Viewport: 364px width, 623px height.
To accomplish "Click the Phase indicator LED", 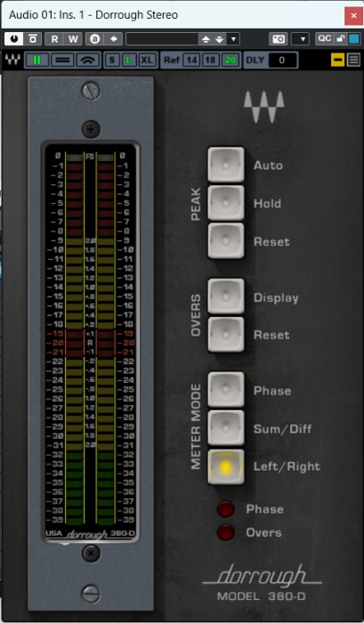I will (x=225, y=509).
